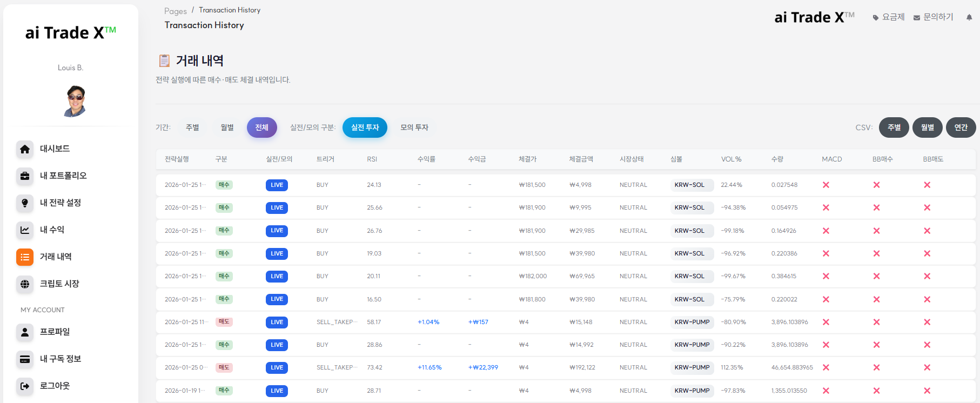Open 크립토 시장 menu item
The height and width of the screenshot is (403, 980).
click(x=59, y=284)
